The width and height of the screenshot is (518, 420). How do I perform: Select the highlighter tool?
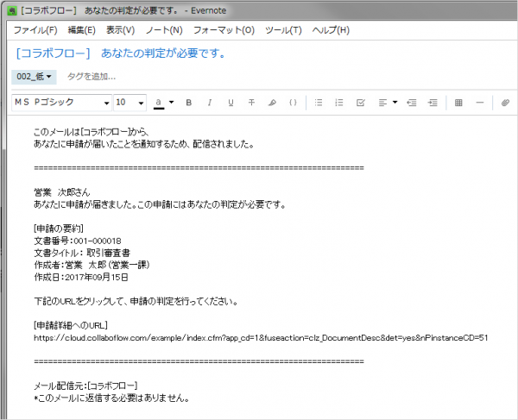click(272, 103)
